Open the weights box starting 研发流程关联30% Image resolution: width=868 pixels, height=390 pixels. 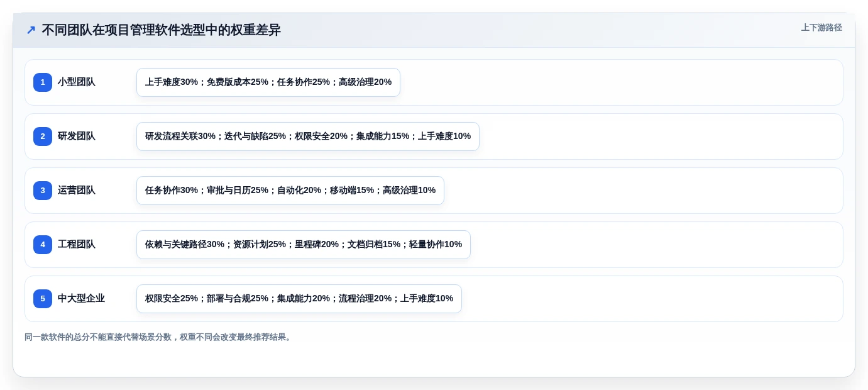[x=308, y=136]
